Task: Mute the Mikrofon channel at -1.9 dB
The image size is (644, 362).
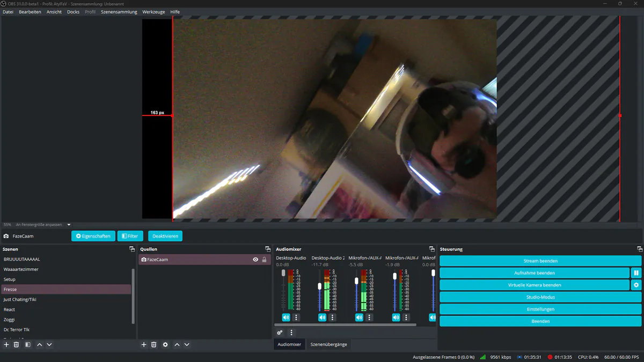Action: pyautogui.click(x=396, y=317)
